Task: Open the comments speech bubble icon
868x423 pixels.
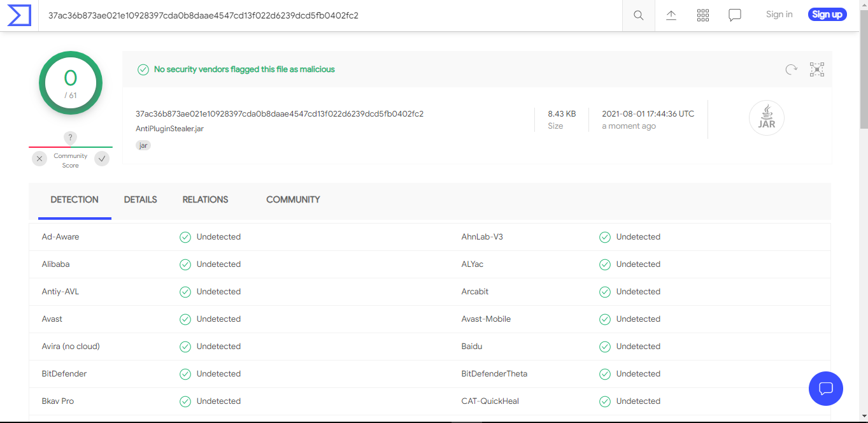Action: (x=735, y=15)
